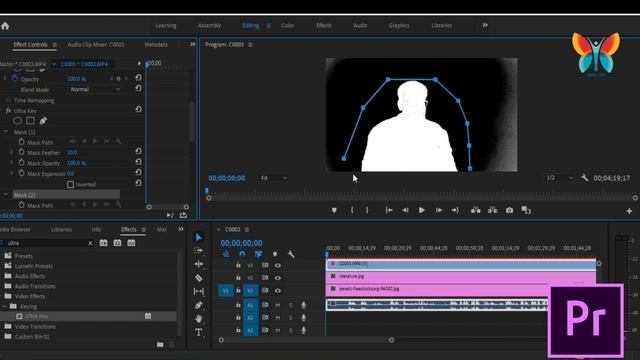Open the 1/2 playback resolution dropdown

(559, 178)
